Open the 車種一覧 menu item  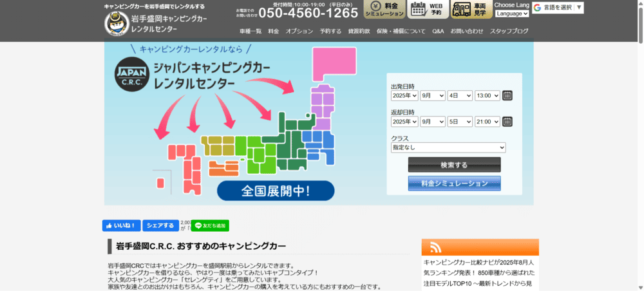point(251,31)
